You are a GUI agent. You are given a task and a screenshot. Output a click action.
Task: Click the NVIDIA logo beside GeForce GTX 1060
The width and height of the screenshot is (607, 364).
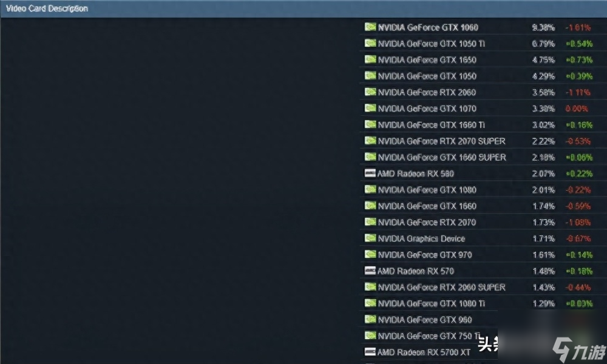tap(370, 27)
